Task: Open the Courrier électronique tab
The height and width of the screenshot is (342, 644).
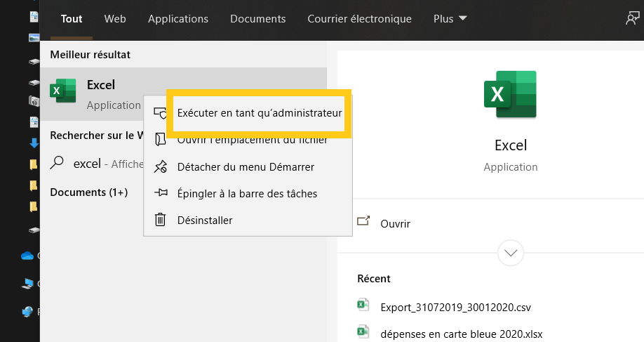Action: coord(359,19)
